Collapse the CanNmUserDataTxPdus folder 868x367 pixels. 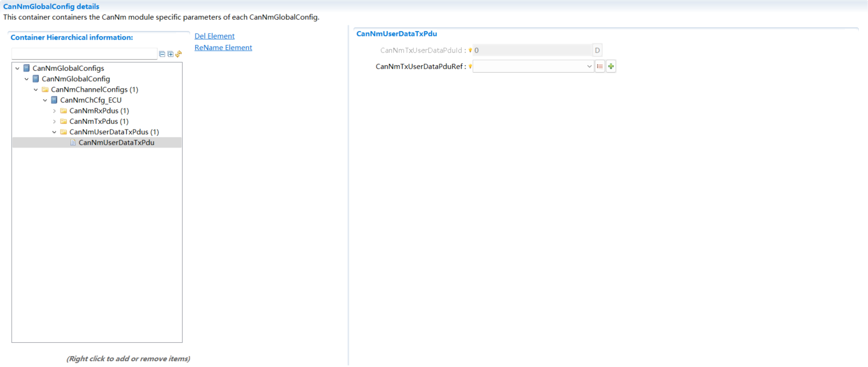(x=55, y=132)
